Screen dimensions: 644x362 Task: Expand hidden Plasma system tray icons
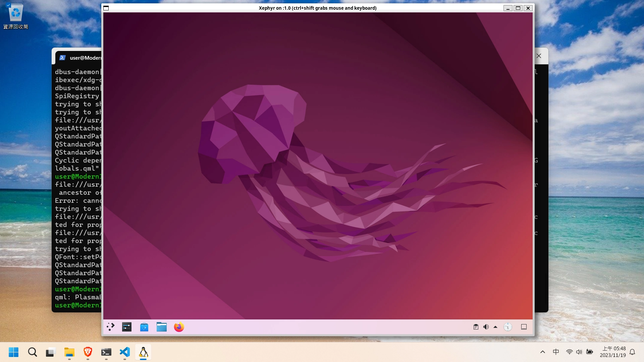[x=495, y=327]
